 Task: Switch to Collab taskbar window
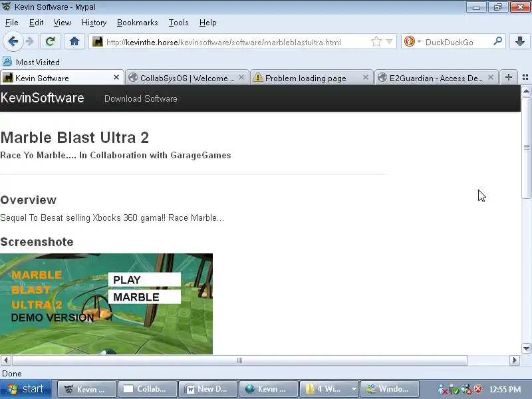click(147, 389)
